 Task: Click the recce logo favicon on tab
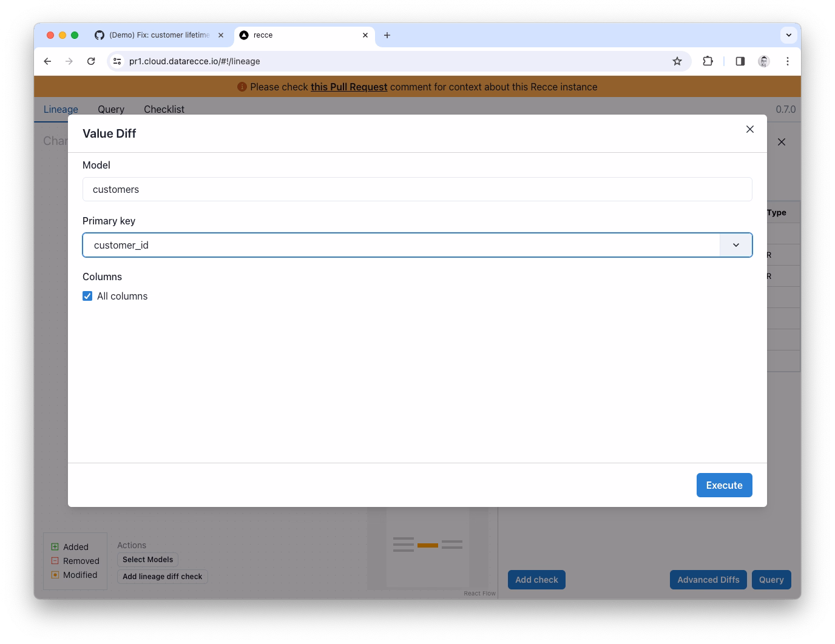point(244,35)
